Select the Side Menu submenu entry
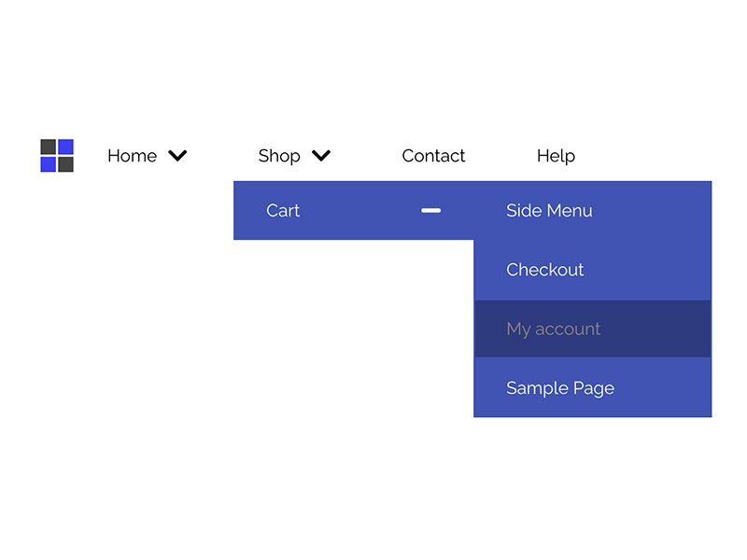 (x=549, y=211)
